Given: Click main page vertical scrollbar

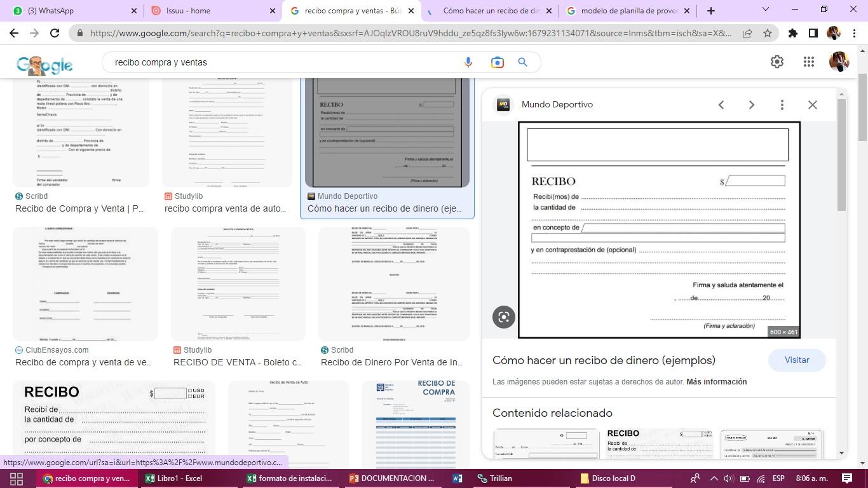Looking at the screenshot, I should 862,108.
